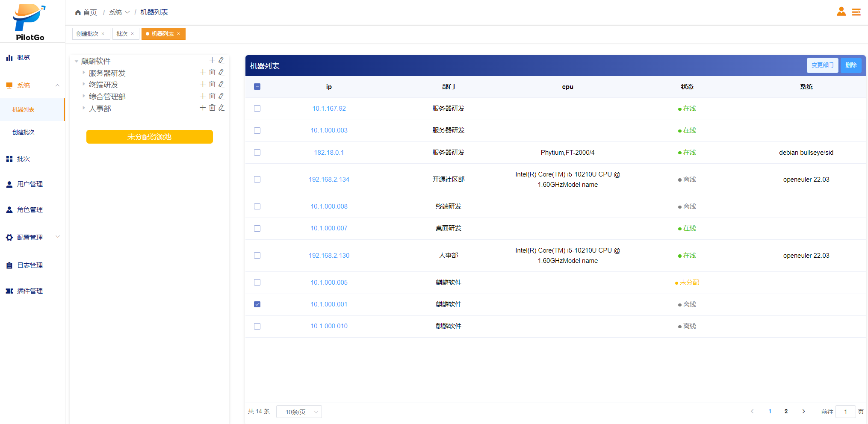Open 用户管理 in the sidebar

30,184
